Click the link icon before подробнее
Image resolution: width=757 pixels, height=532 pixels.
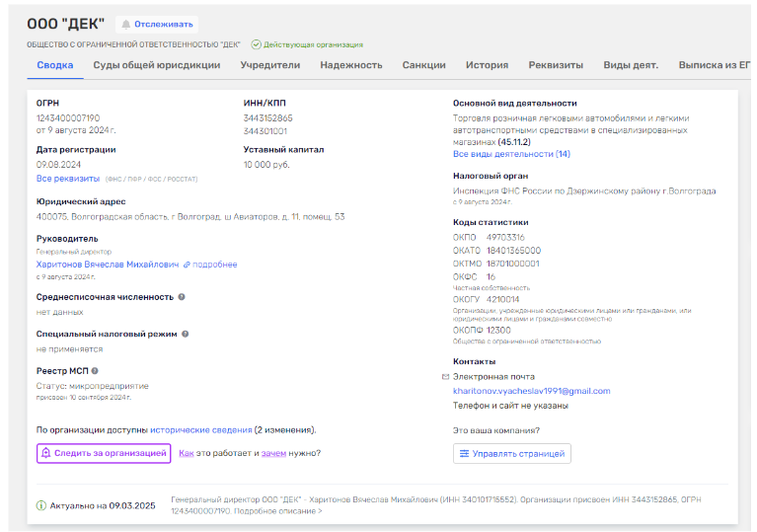point(187,265)
